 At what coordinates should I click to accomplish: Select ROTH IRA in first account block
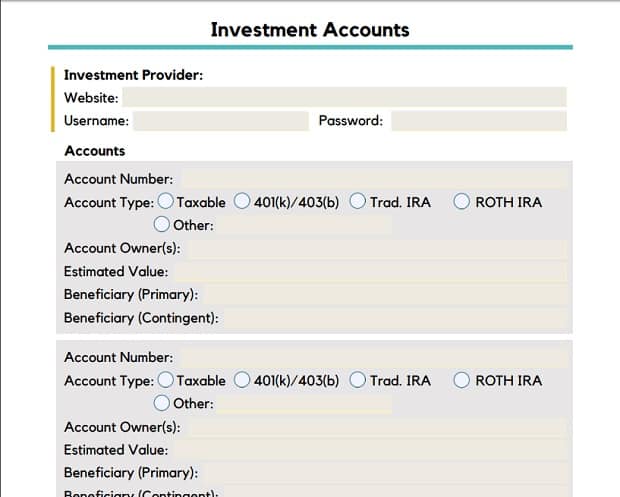coord(461,201)
